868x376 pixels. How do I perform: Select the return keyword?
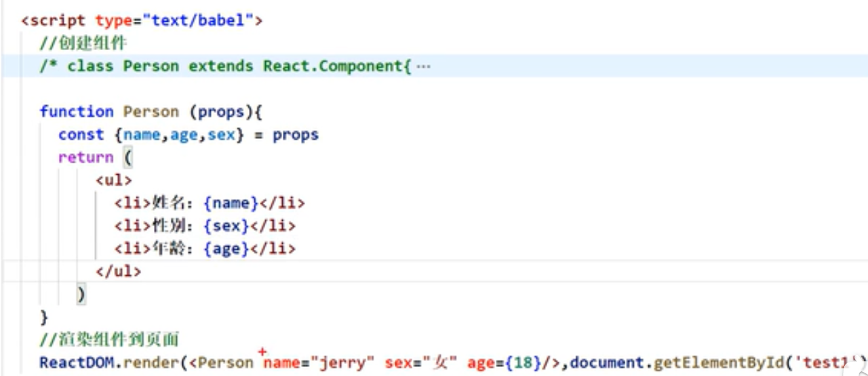click(85, 158)
